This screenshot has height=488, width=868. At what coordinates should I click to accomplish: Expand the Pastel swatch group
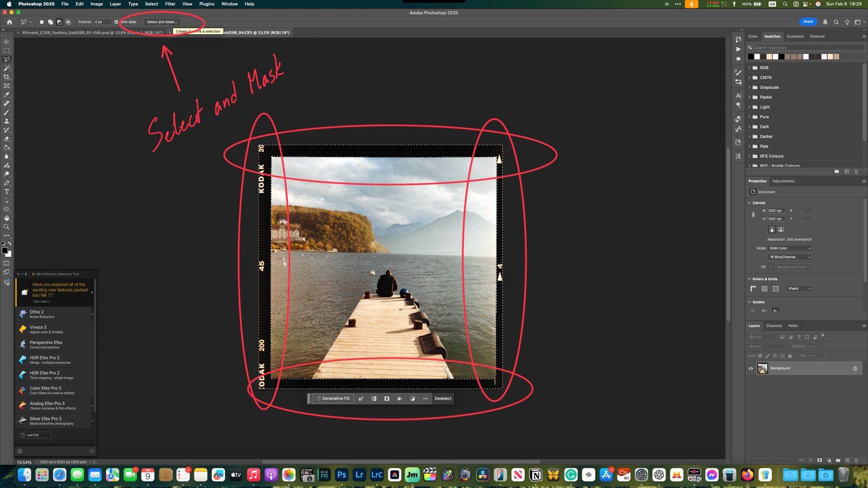tap(750, 97)
